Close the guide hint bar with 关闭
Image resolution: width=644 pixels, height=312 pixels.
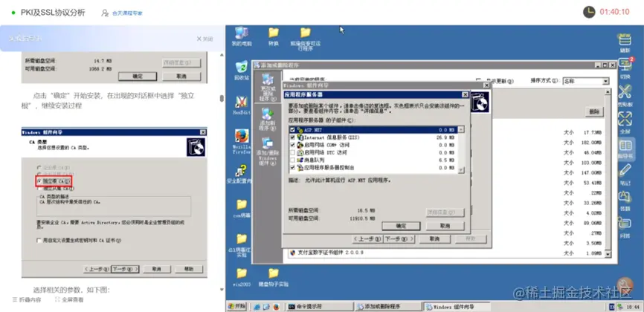click(205, 39)
